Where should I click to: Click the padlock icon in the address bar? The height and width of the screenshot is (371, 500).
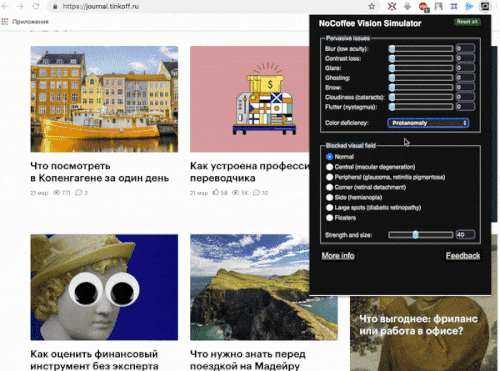pos(55,6)
